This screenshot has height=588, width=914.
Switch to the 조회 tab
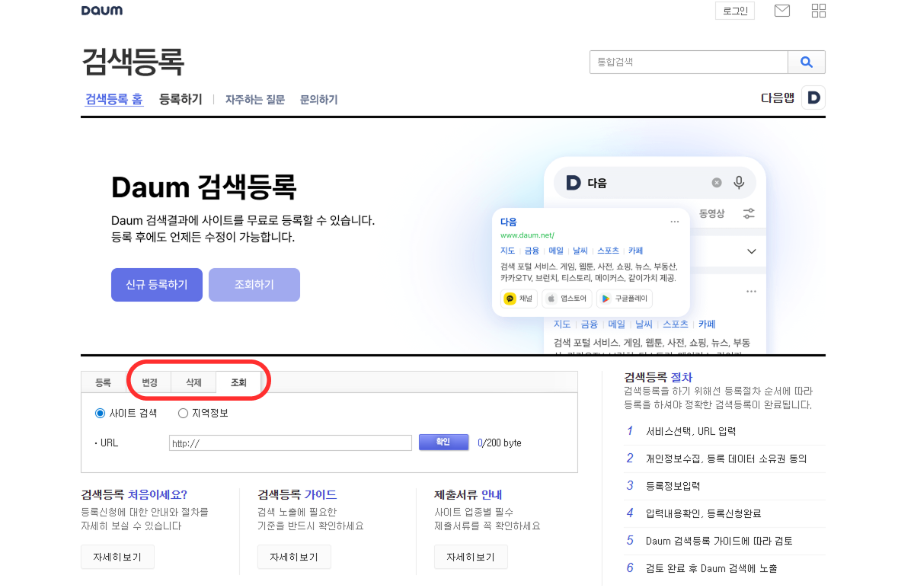coord(238,382)
